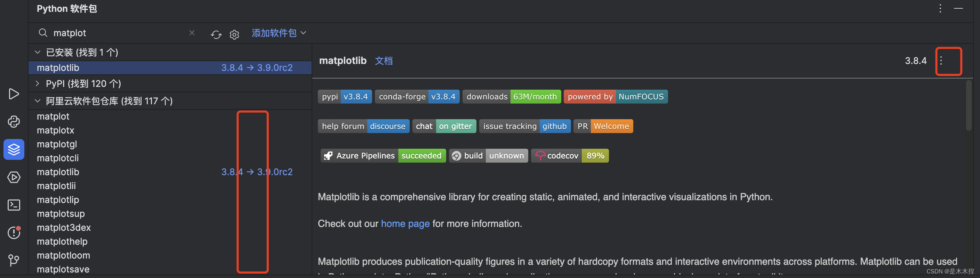Clear the matplot search text
Screen dimensions: 980x278
tap(192, 33)
